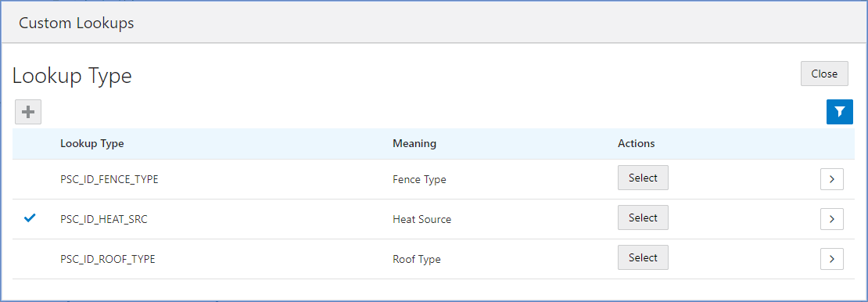Select the Fence Type lookup
868x302 pixels.
[x=643, y=178]
